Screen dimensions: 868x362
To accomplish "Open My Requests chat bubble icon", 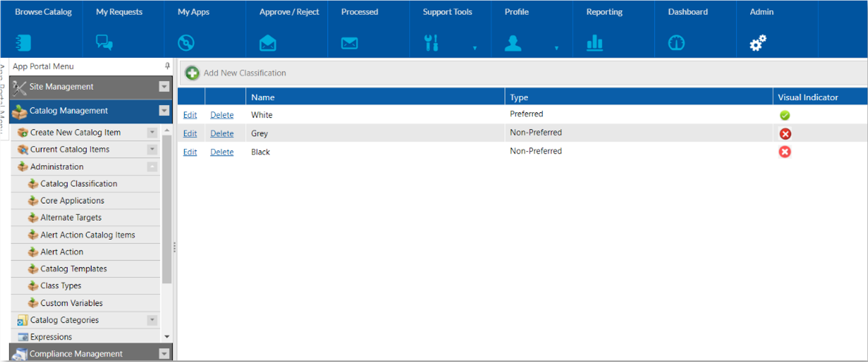I will (104, 43).
